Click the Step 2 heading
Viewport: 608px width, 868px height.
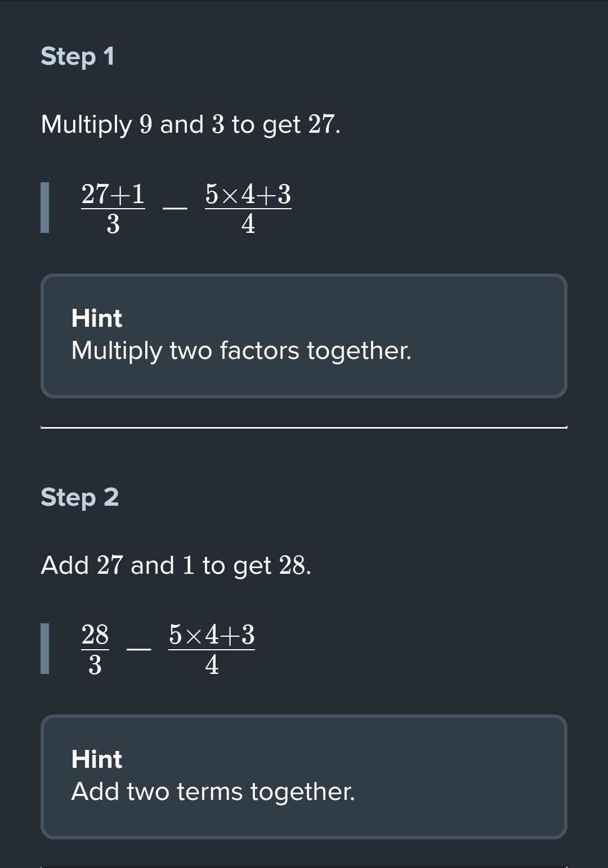[80, 498]
